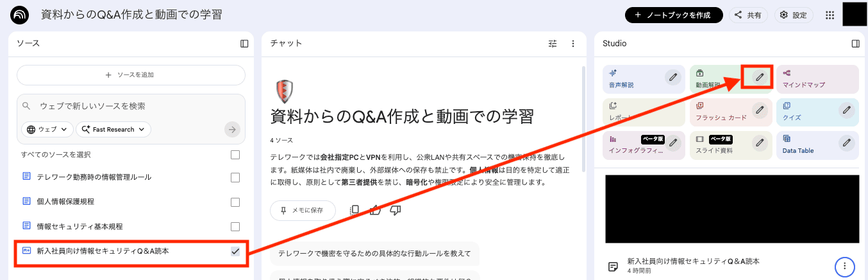Generate a レポート
Screen dimensions: 868x280
click(644, 112)
